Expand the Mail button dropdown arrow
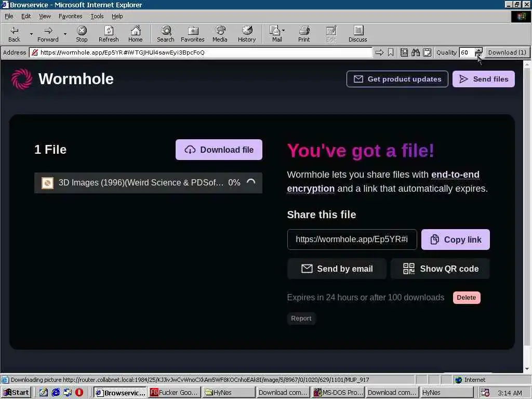 (x=284, y=31)
